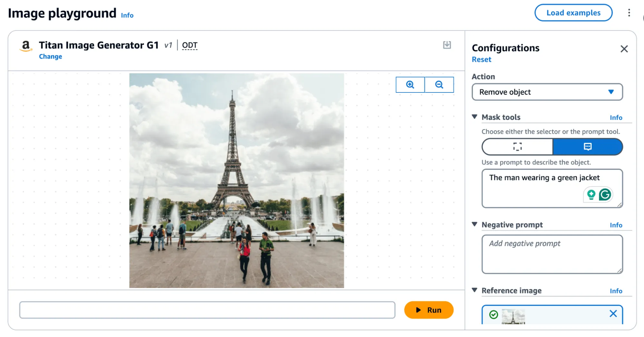Viewport: 644px width, 337px height.
Task: Click the download image icon
Action: point(447,45)
